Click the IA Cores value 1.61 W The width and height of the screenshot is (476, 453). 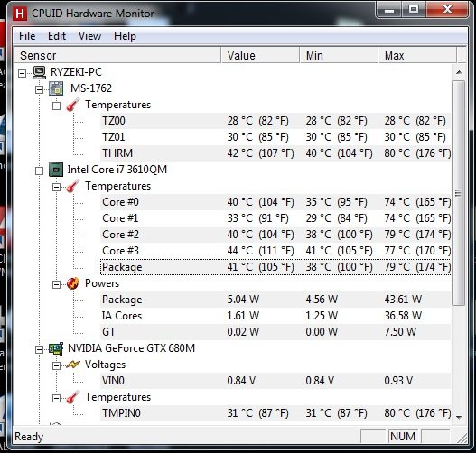(x=243, y=316)
